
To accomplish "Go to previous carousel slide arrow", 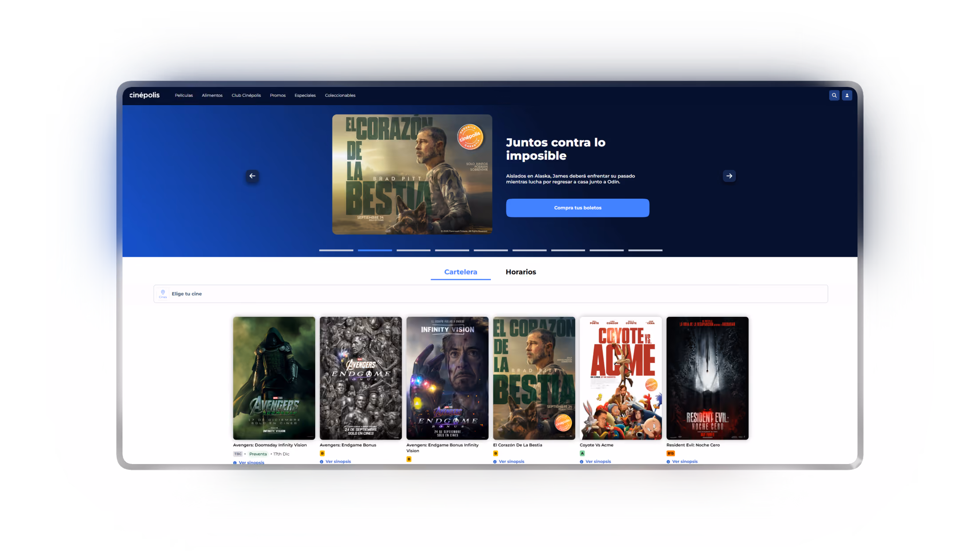I will (252, 176).
